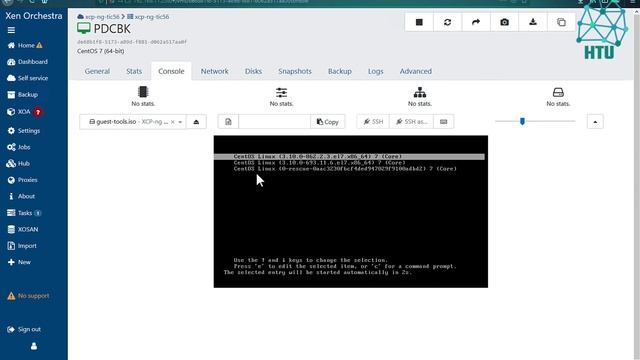Take a snapshot with the camera icon
Screen dimensions: 640x360
[x=504, y=22]
